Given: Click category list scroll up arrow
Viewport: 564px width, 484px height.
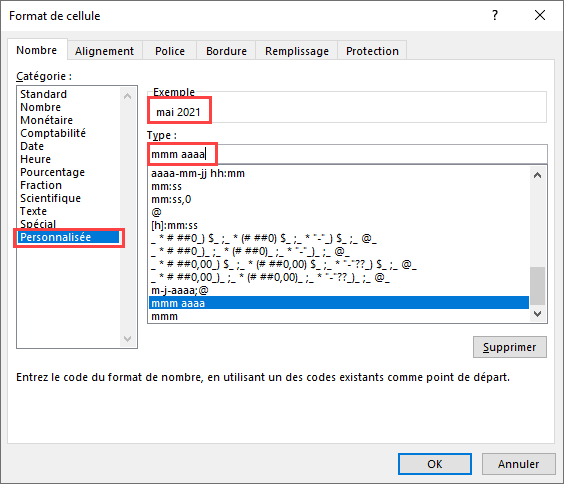Looking at the screenshot, I should pos(127,96).
